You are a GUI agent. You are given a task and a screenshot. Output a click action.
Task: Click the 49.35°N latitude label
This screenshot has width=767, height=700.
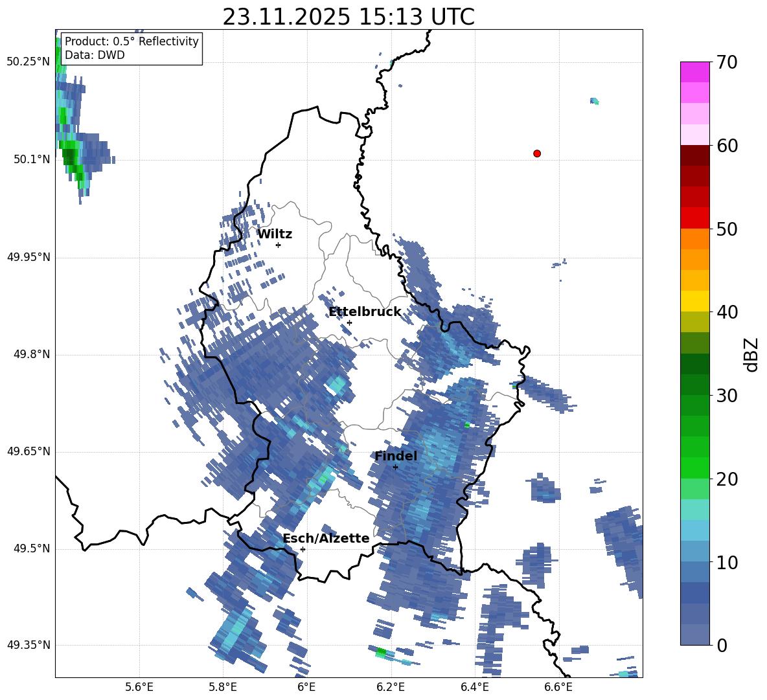click(x=29, y=645)
